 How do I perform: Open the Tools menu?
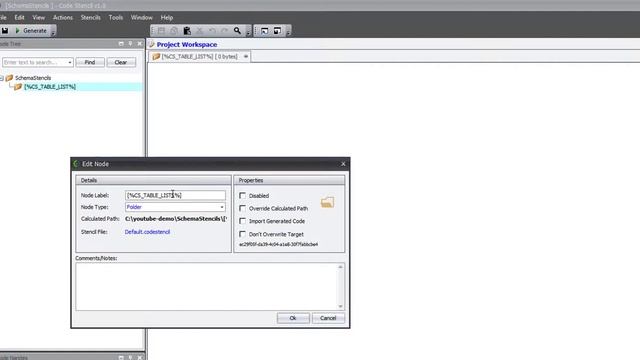point(116,18)
